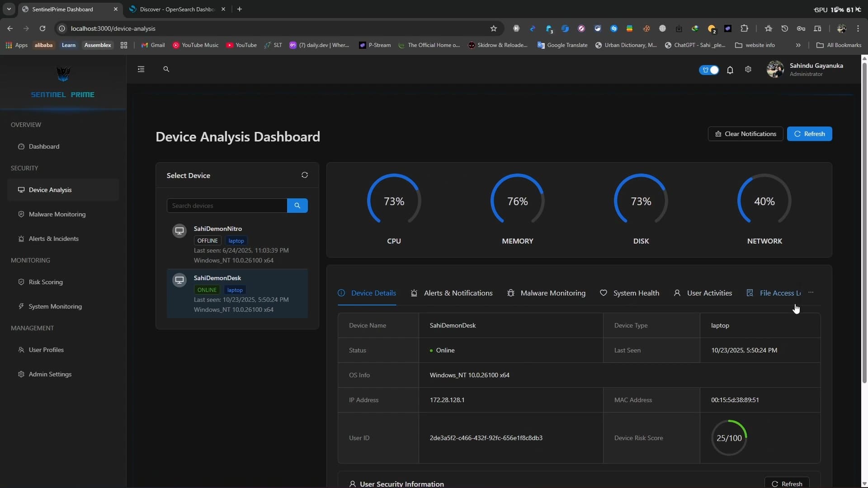Toggle the theme switch in header
This screenshot has height=488, width=868.
point(709,70)
